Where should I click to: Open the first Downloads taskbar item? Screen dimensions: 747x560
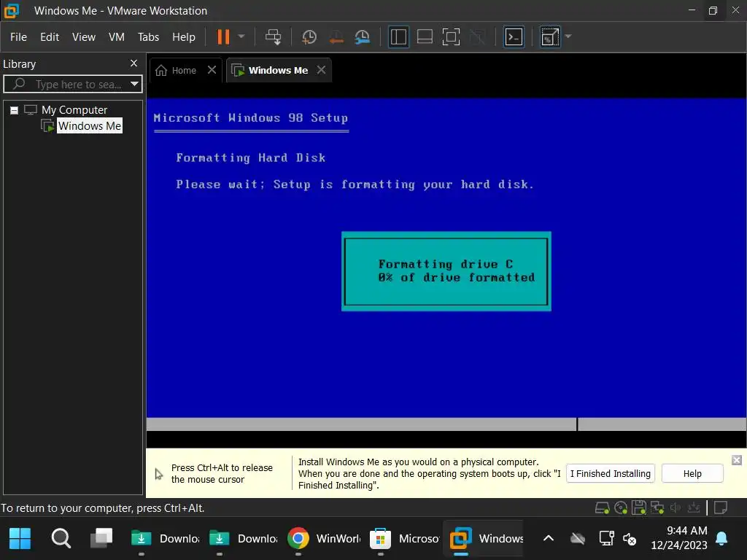[165, 539]
